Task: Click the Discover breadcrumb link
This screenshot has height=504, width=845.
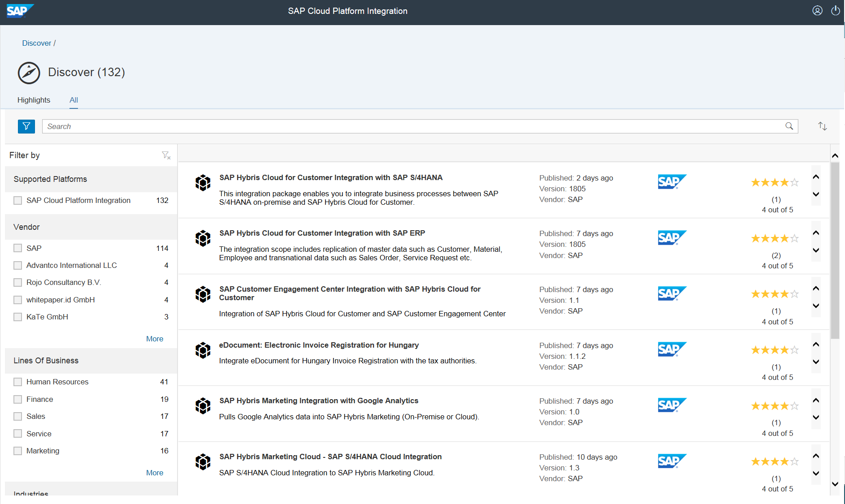Action: [x=37, y=43]
